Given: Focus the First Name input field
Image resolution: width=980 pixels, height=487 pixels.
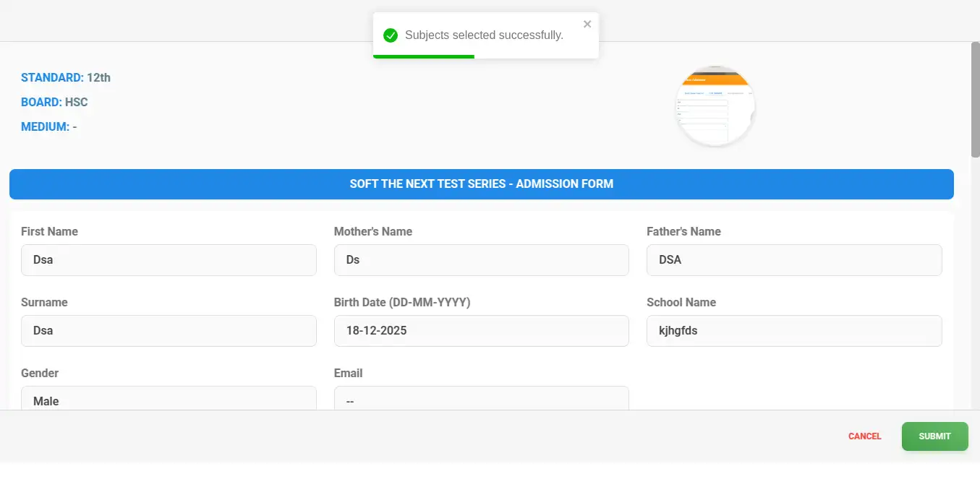Looking at the screenshot, I should (x=169, y=260).
